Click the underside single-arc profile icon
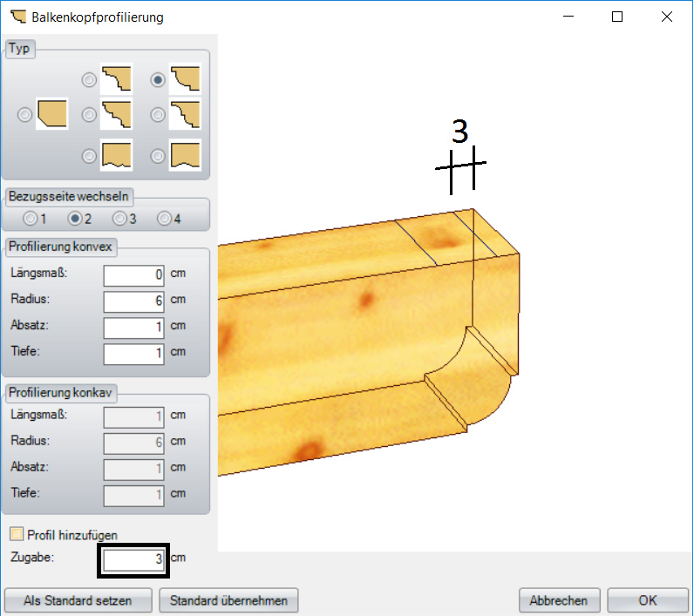The width and height of the screenshot is (694, 616). [185, 155]
